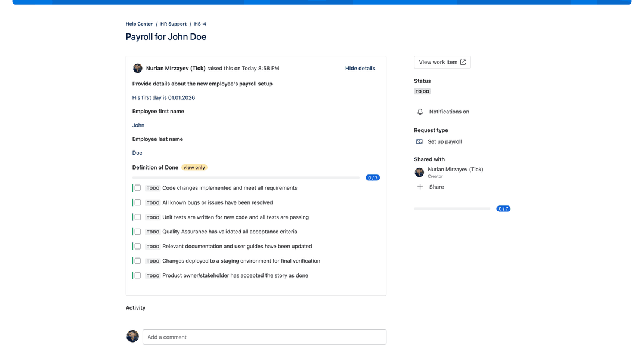The height and width of the screenshot is (360, 644).
Task: Click the View work item button
Action: pos(442,61)
